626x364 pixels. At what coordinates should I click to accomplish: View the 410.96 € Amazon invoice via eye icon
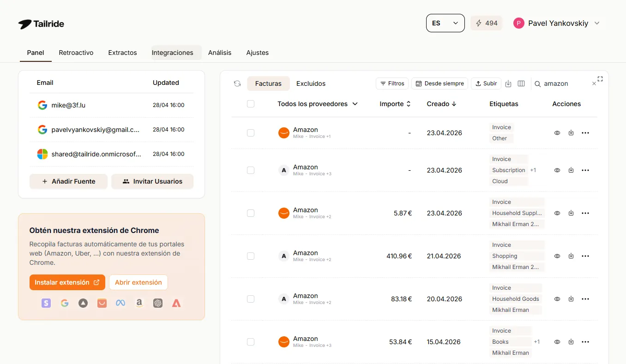(557, 256)
